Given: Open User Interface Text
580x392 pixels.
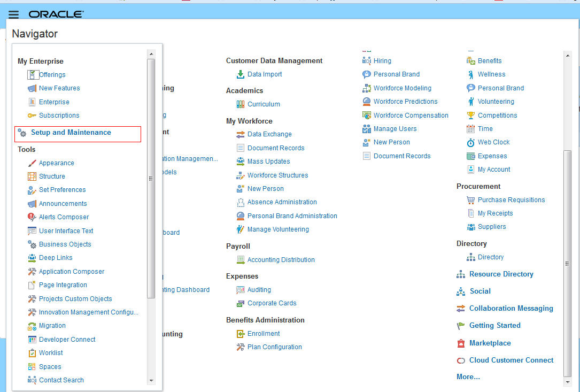Looking at the screenshot, I should coord(66,230).
